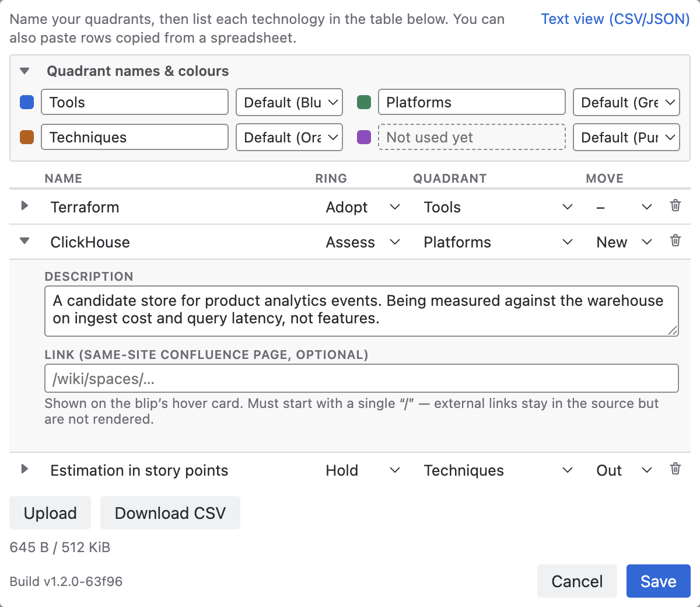700x607 pixels.
Task: Click the Confluence link field /wiki/spaces/
Action: (x=362, y=378)
